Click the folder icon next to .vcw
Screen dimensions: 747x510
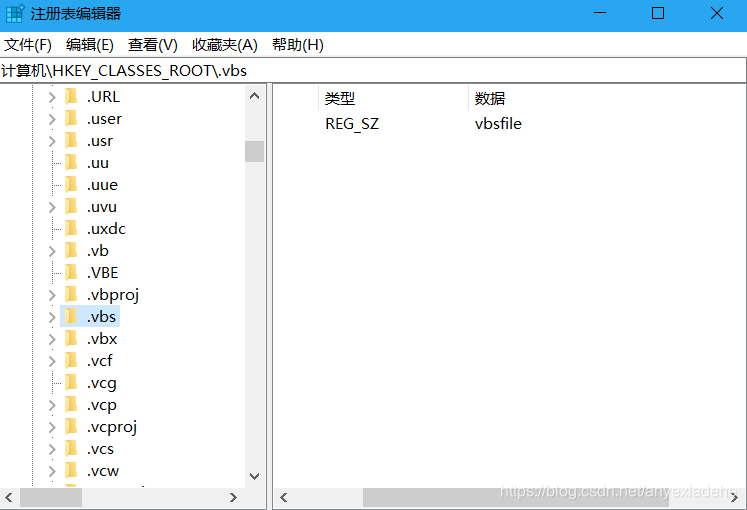tap(71, 470)
